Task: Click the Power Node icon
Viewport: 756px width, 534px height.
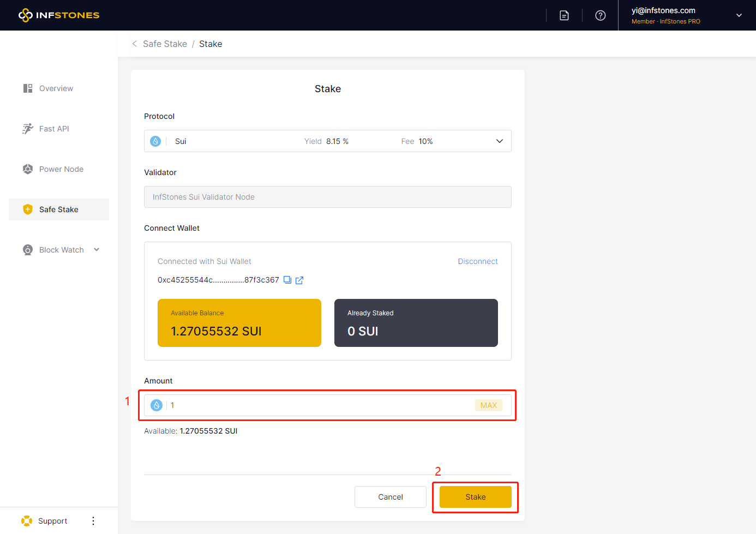Action: 28,169
